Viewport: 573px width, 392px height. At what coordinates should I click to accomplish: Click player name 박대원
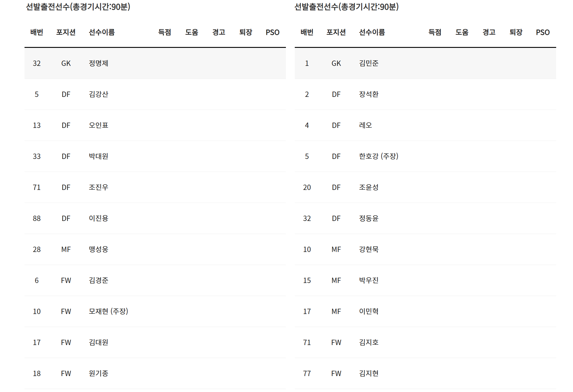tap(98, 156)
